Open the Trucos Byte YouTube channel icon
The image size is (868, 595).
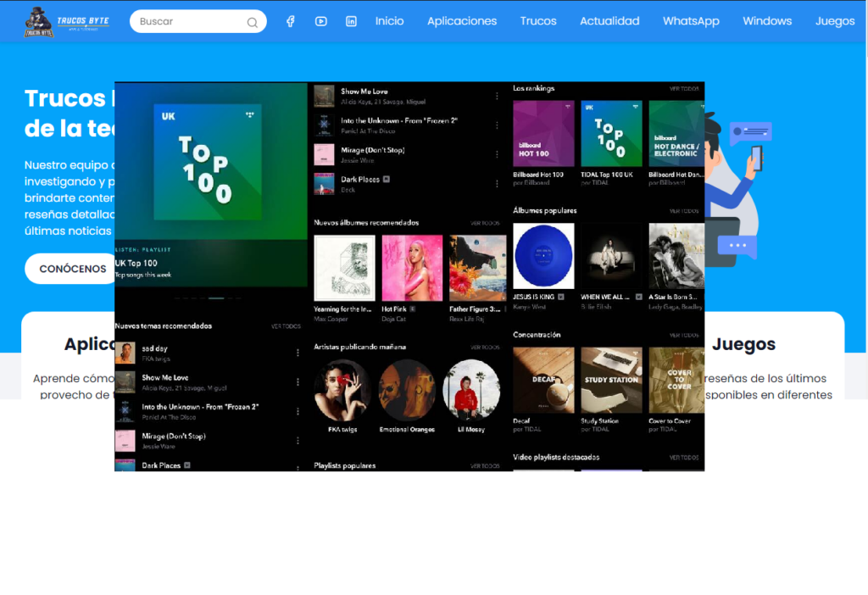321,21
